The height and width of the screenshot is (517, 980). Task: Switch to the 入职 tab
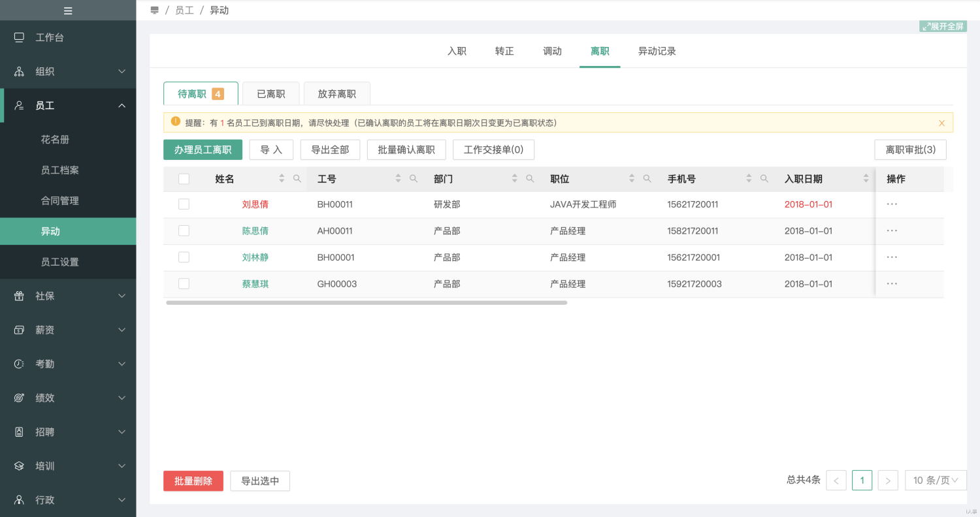457,51
